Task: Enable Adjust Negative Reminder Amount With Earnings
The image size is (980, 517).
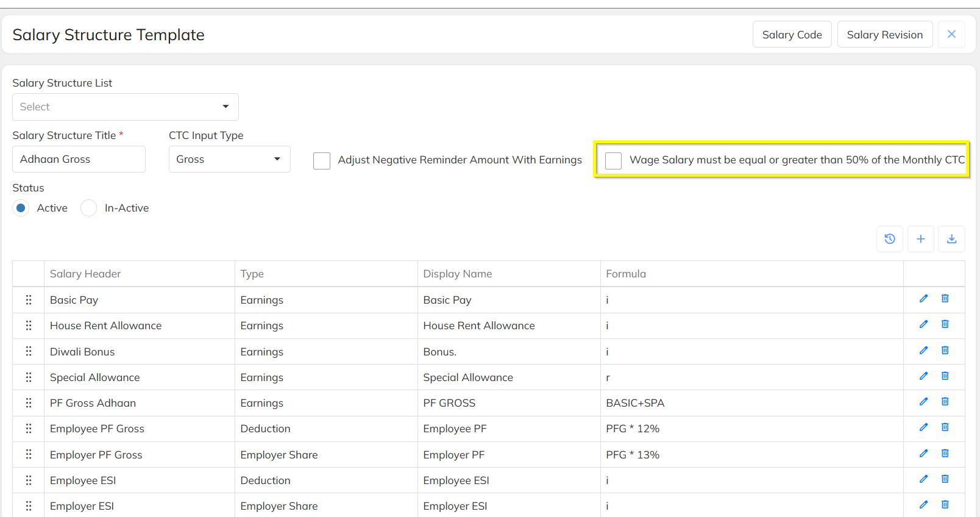Action: point(322,160)
